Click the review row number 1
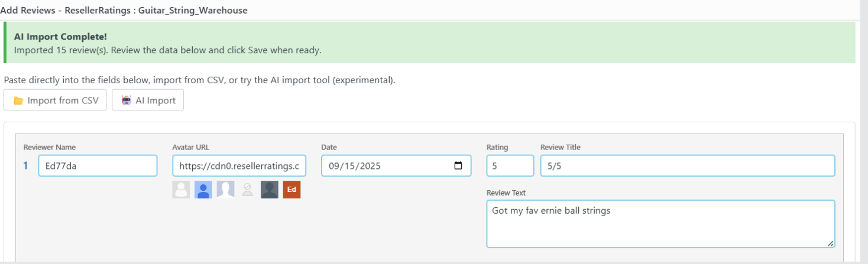Image resolution: width=868 pixels, height=264 pixels. pos(26,166)
